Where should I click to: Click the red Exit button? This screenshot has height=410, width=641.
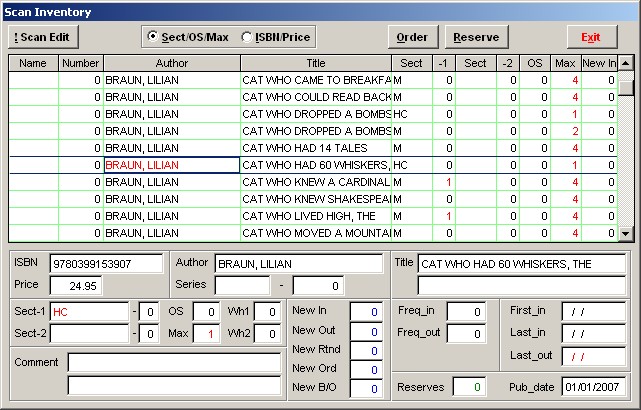[591, 37]
